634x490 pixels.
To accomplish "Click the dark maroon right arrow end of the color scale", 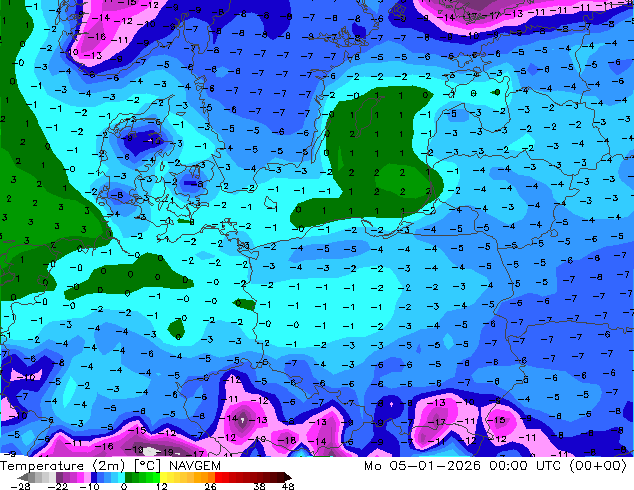I will 287,477.
